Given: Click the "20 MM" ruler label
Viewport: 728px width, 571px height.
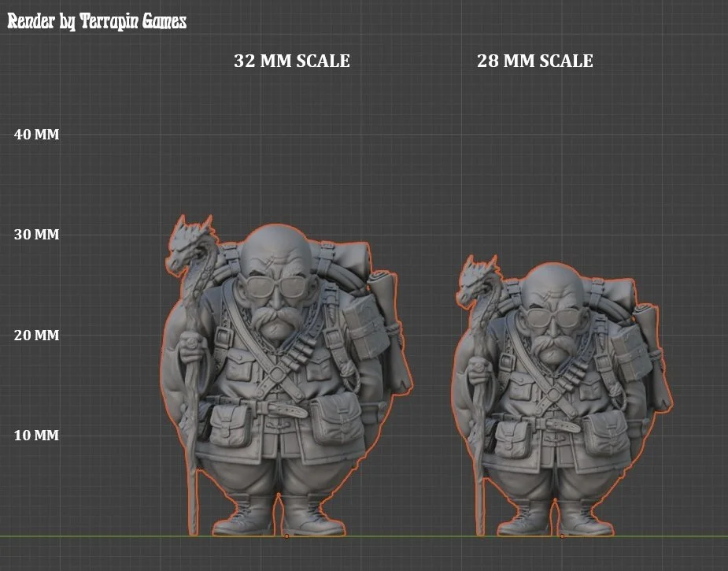Looking at the screenshot, I should pyautogui.click(x=37, y=335).
